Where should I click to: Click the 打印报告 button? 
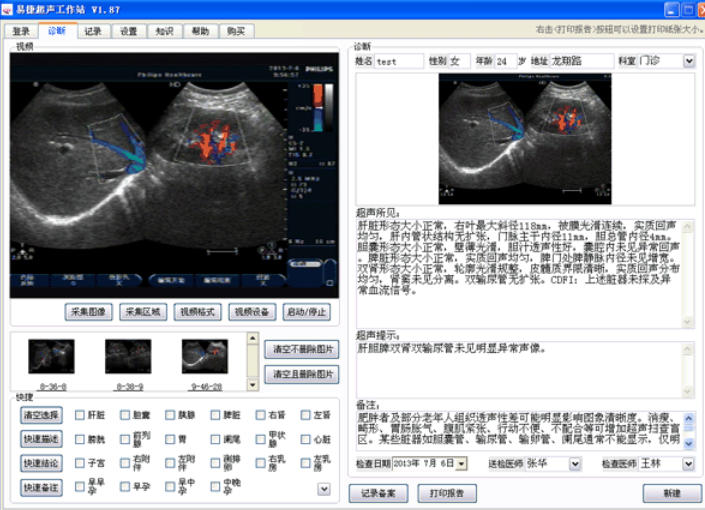pos(447,493)
